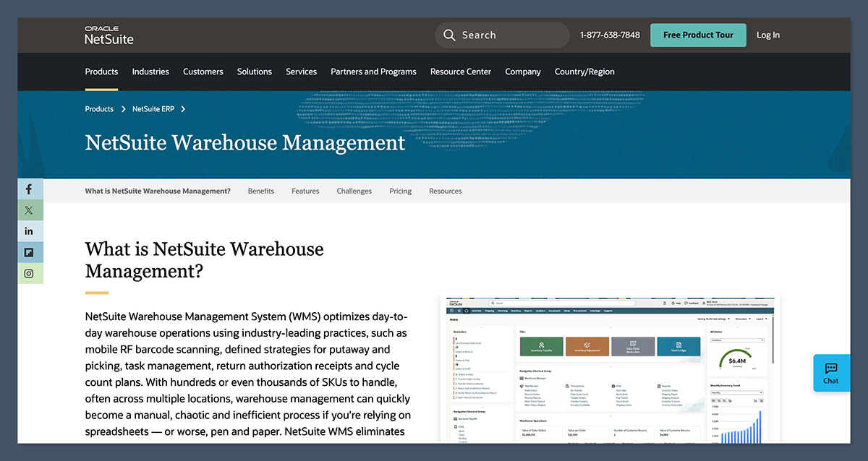Open the Chat widget
The width and height of the screenshot is (868, 461).
click(830, 373)
